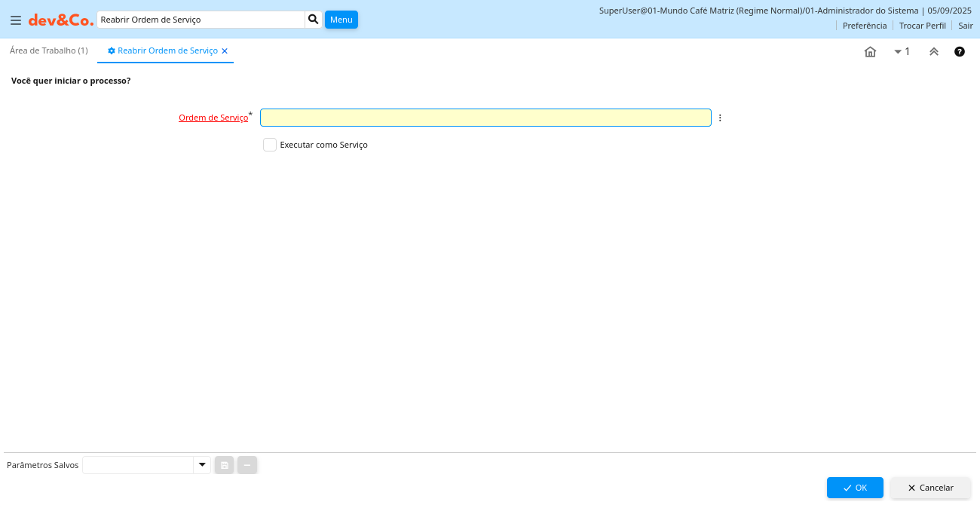Click the remove saved parameters minus icon
Image resolution: width=980 pixels, height=508 pixels.
point(247,465)
